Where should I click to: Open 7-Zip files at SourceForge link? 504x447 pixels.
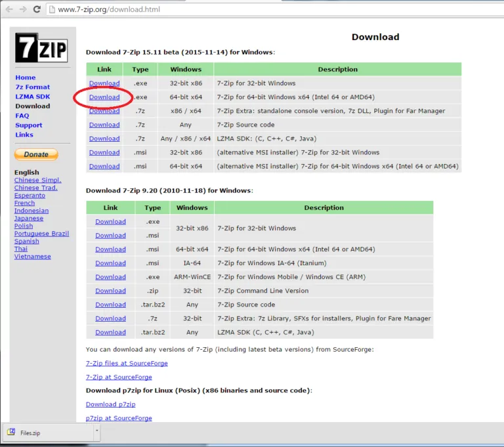coord(127,364)
